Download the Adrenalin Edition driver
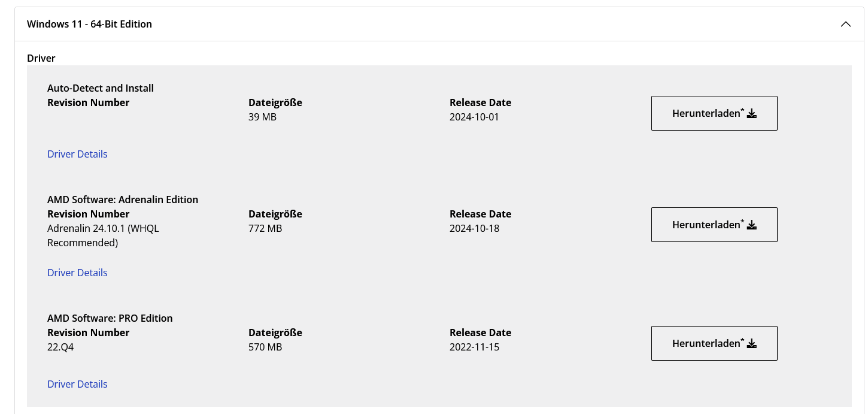This screenshot has height=414, width=868. tap(714, 225)
